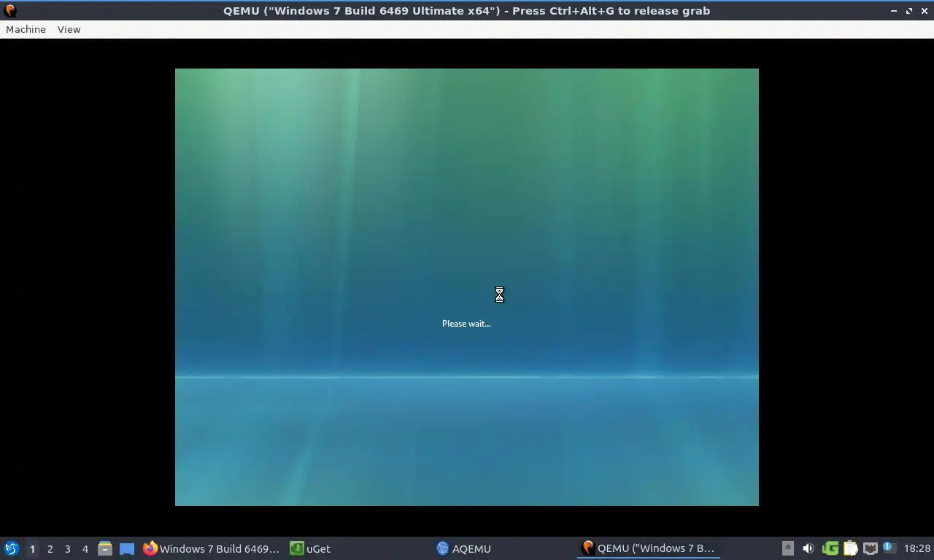Switch to the uGet taskbar window
This screenshot has width=934, height=560.
[x=311, y=548]
